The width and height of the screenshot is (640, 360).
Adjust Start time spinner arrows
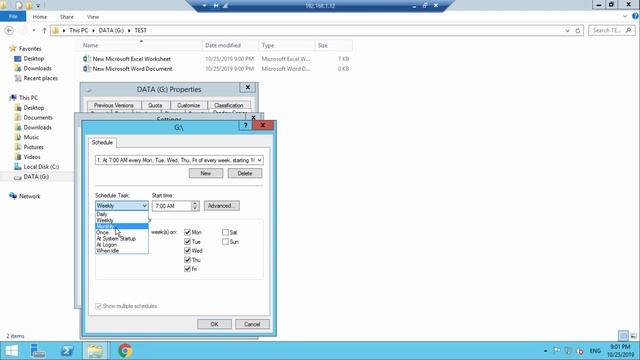(x=195, y=206)
